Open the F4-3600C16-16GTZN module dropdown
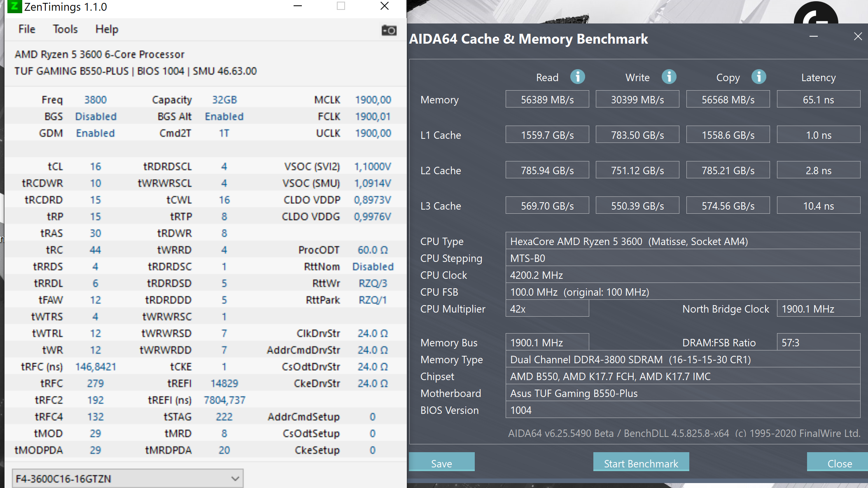 [x=128, y=479]
